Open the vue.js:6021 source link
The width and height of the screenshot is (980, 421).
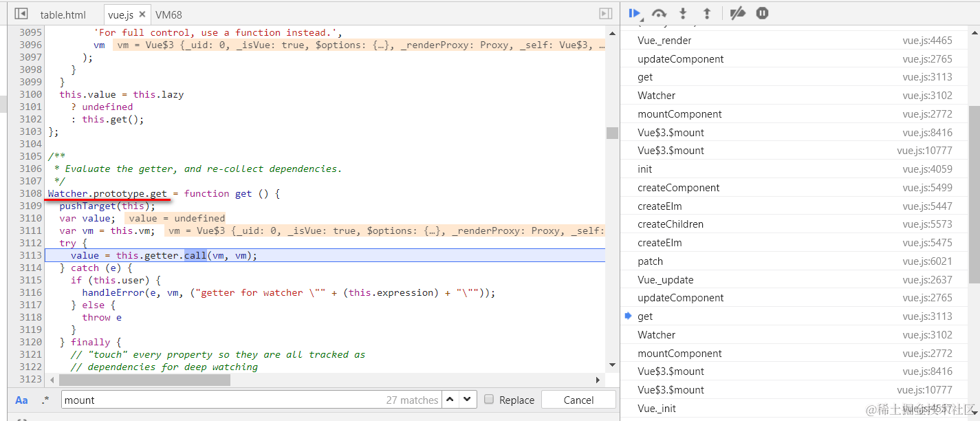pos(927,261)
